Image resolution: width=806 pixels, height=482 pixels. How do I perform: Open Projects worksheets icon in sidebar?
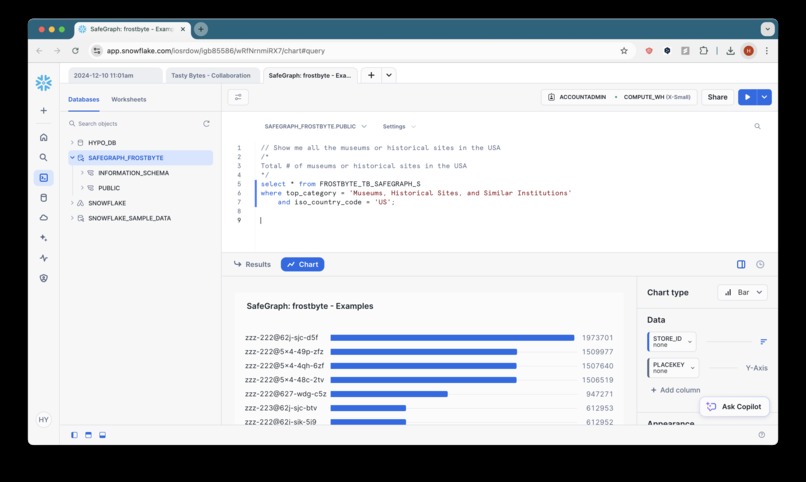(44, 177)
